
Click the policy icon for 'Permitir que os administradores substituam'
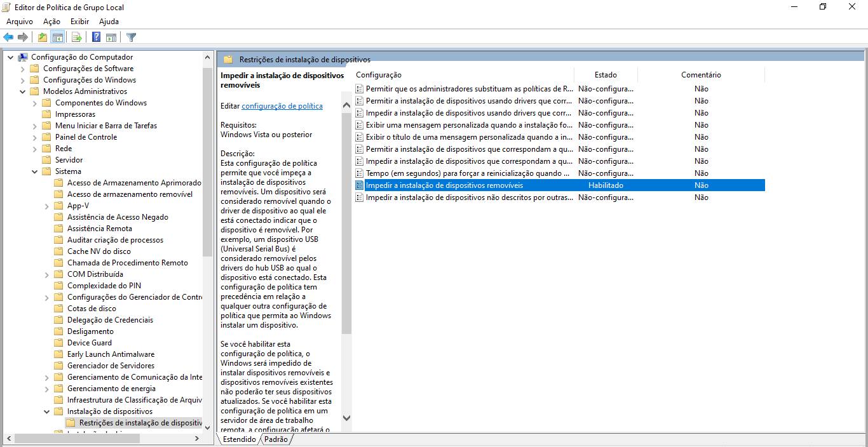(360, 89)
